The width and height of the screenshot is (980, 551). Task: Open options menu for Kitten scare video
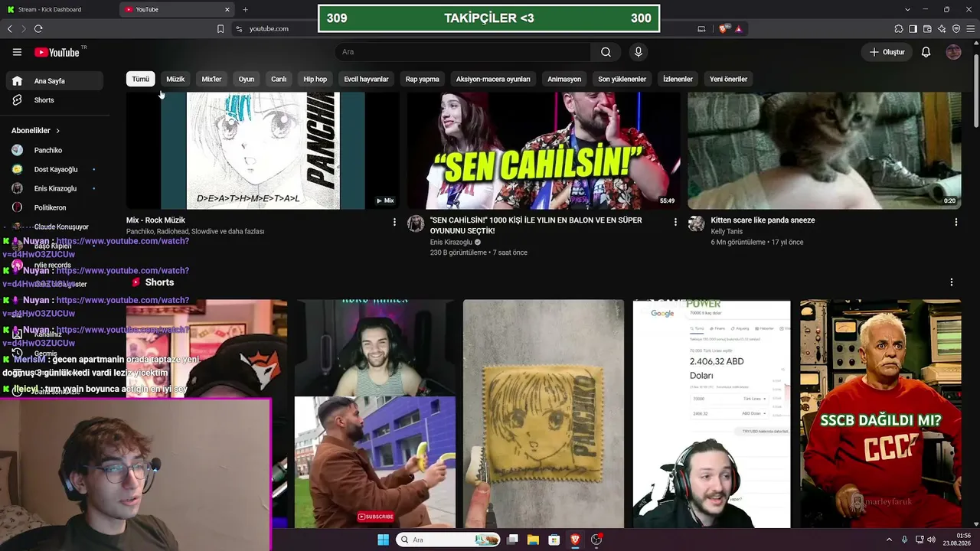pos(955,222)
